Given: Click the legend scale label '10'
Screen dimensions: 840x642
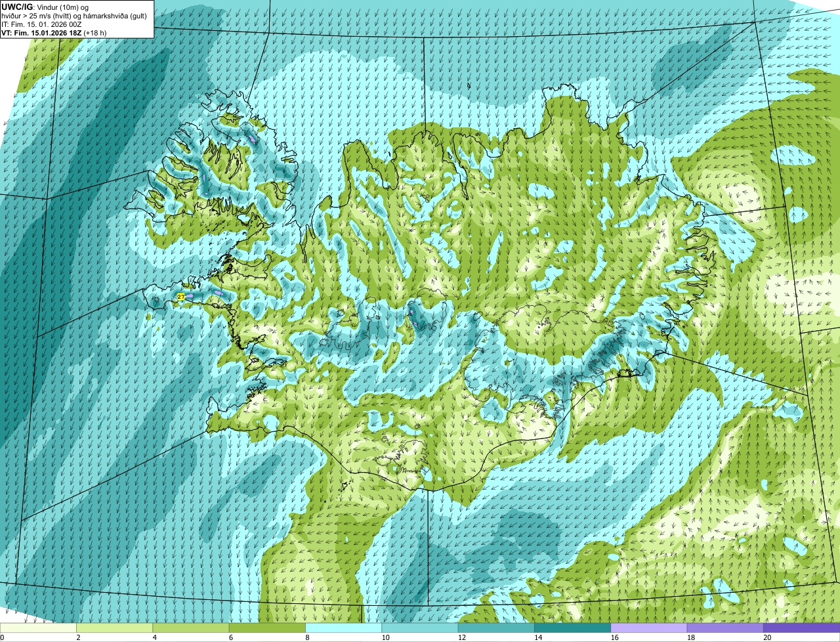Looking at the screenshot, I should pos(385,637).
